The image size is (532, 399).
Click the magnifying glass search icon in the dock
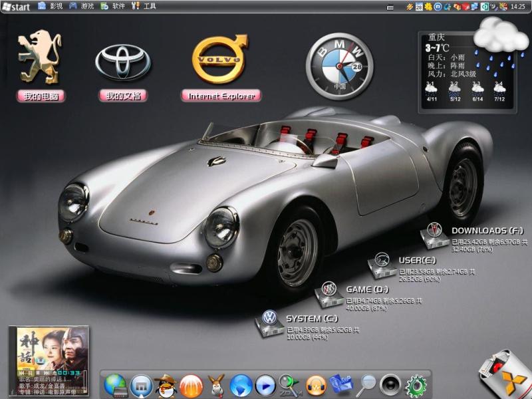[x=366, y=384]
